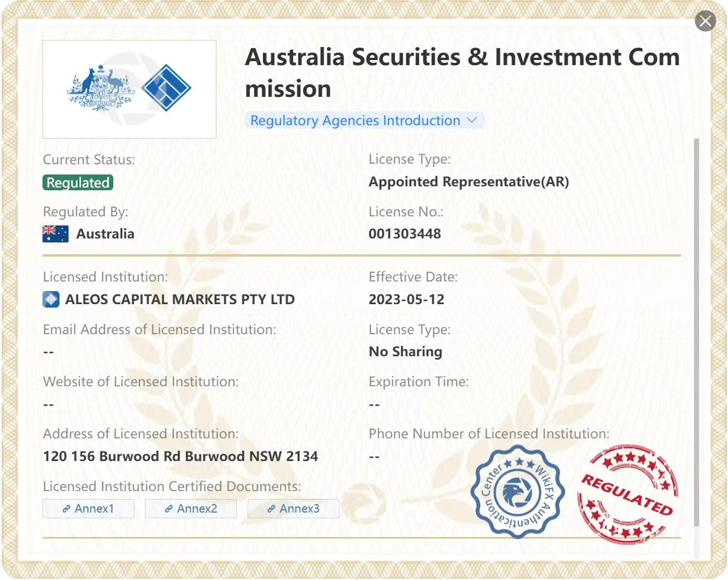Click the Email Address of Licensed Institution label

point(160,330)
